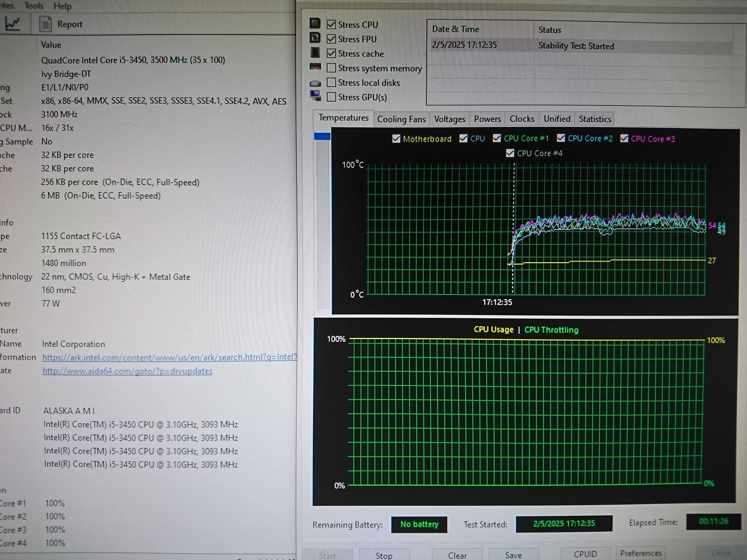Click the monitor icon beside Stress GPU(s)

[x=315, y=96]
